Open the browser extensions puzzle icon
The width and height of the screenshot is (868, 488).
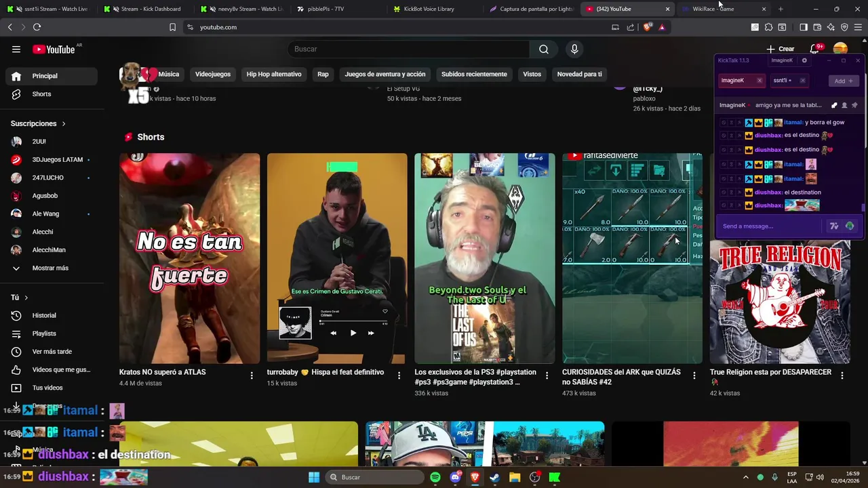click(768, 27)
